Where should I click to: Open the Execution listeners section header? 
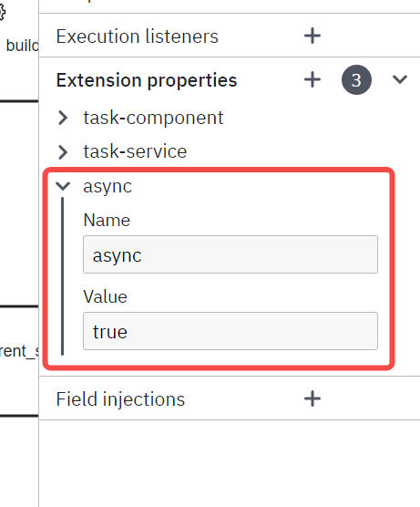[138, 36]
